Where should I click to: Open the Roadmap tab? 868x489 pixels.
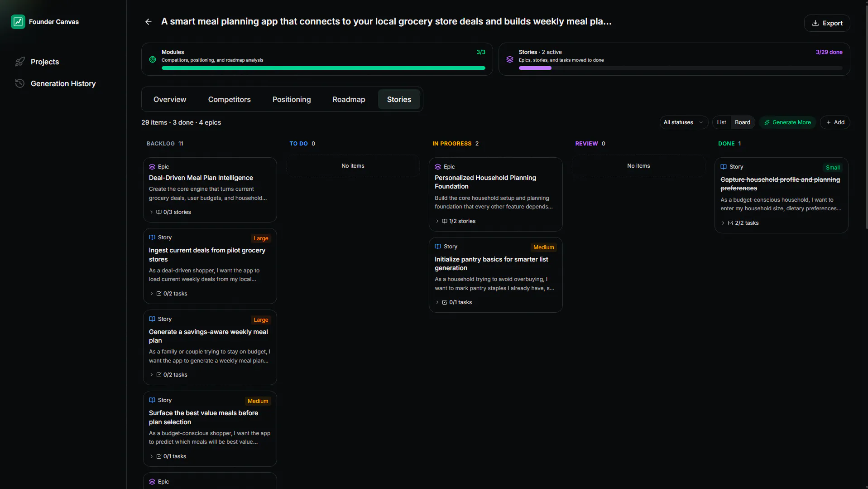[x=349, y=99]
